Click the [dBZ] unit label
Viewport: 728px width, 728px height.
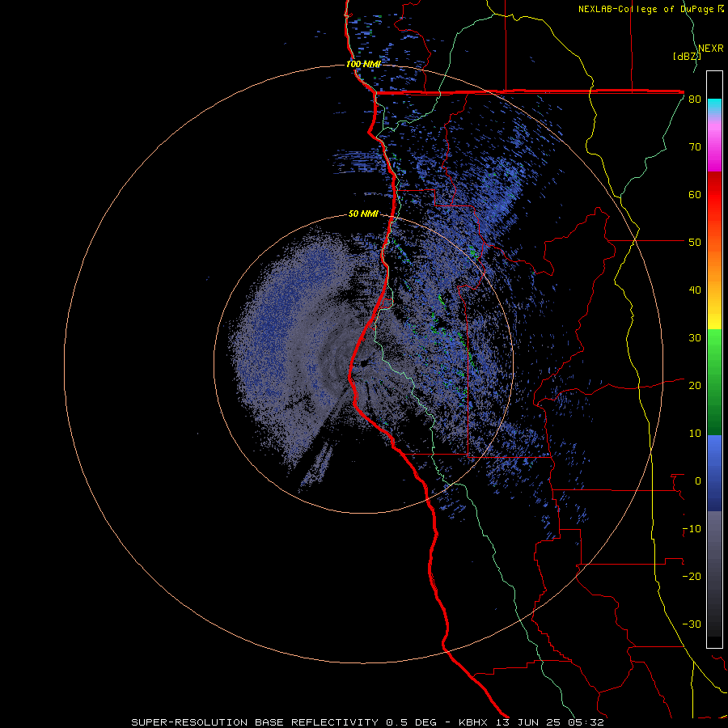[687, 56]
